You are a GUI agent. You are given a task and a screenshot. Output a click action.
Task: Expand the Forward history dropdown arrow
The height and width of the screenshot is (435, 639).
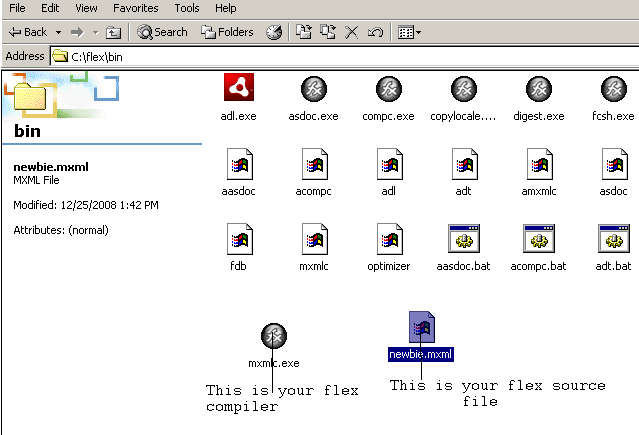click(96, 32)
